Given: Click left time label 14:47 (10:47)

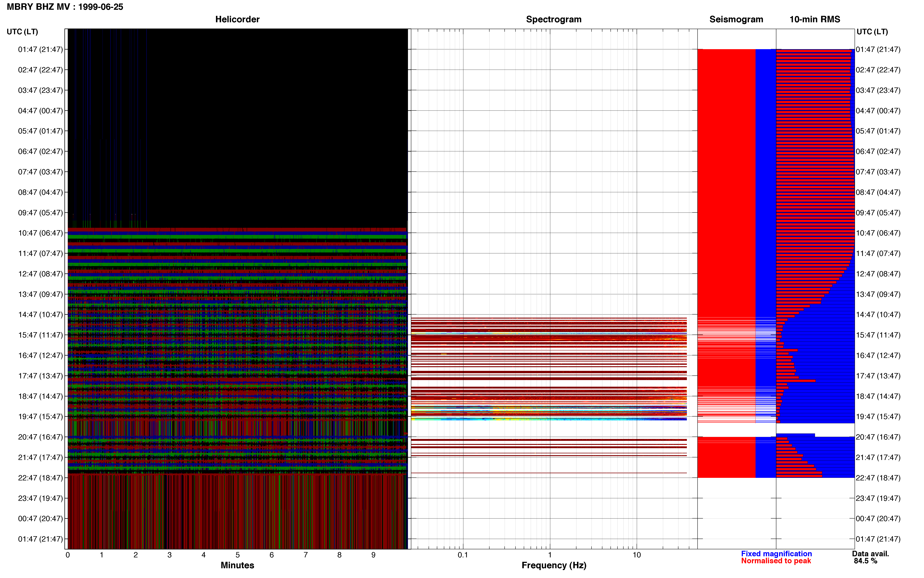Looking at the screenshot, I should click(41, 315).
